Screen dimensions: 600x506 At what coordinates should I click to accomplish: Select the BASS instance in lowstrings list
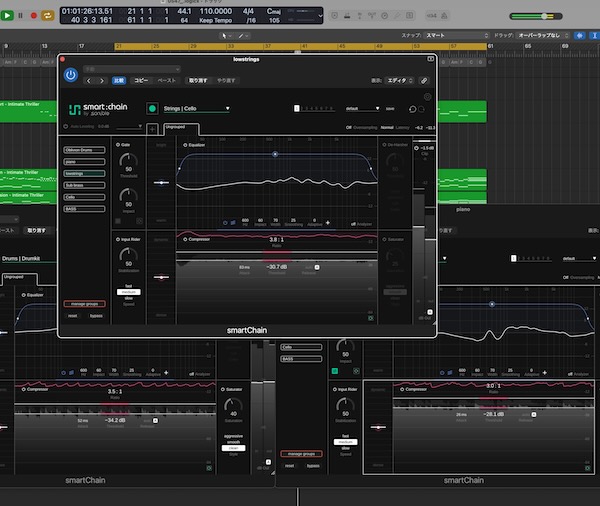[x=84, y=209]
